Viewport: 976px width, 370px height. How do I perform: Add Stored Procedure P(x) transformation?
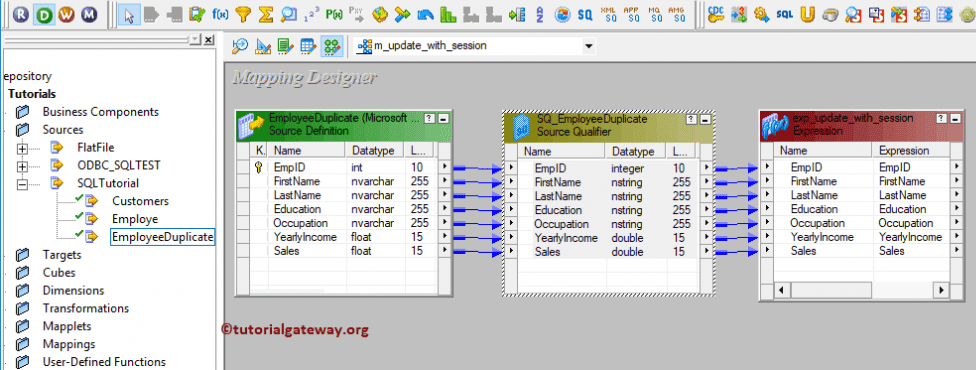pos(334,15)
